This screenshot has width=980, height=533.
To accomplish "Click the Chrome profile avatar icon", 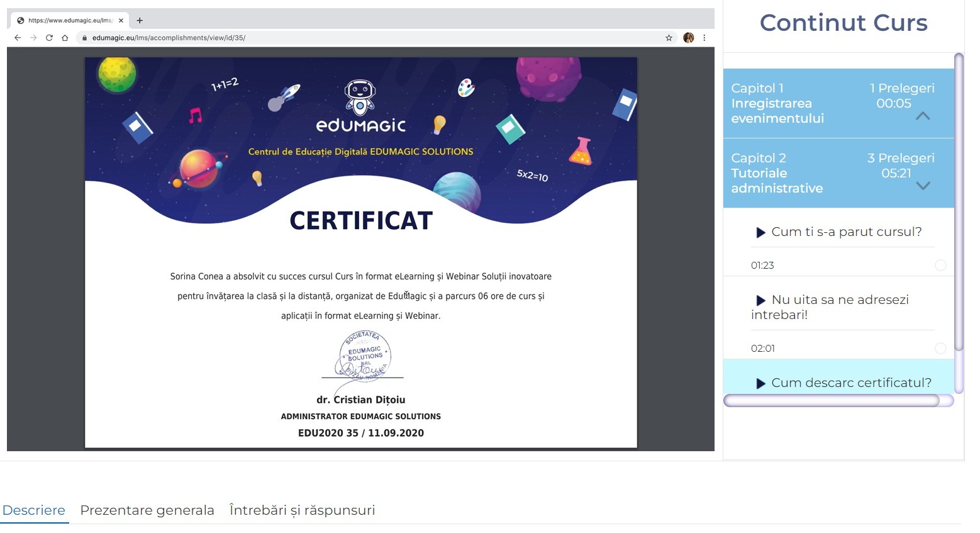I will [688, 38].
